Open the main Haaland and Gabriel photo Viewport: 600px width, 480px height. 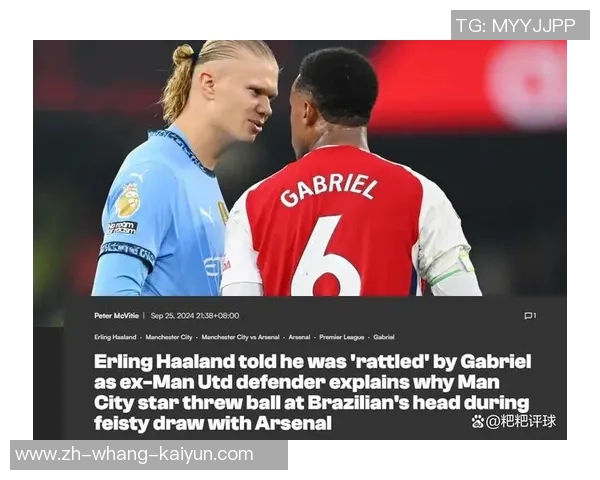(300, 168)
